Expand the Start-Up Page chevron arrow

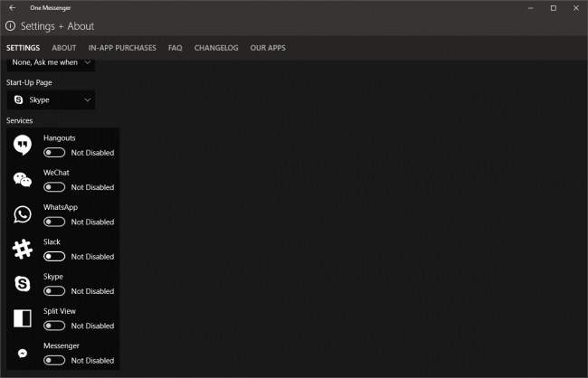point(88,99)
